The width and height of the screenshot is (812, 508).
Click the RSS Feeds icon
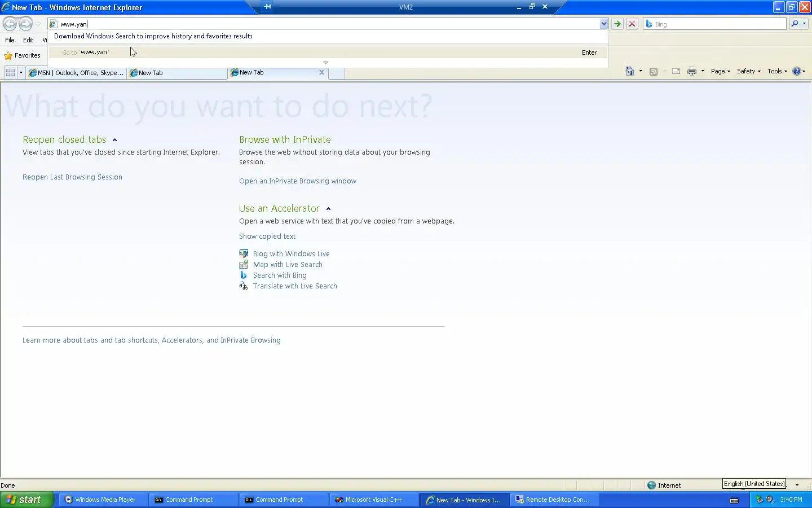tap(654, 71)
